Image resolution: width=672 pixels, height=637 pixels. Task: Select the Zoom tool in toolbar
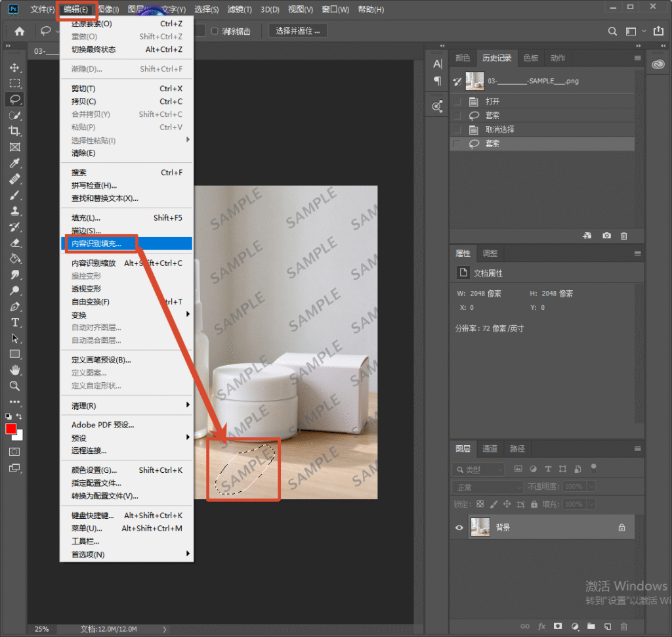tap(14, 386)
